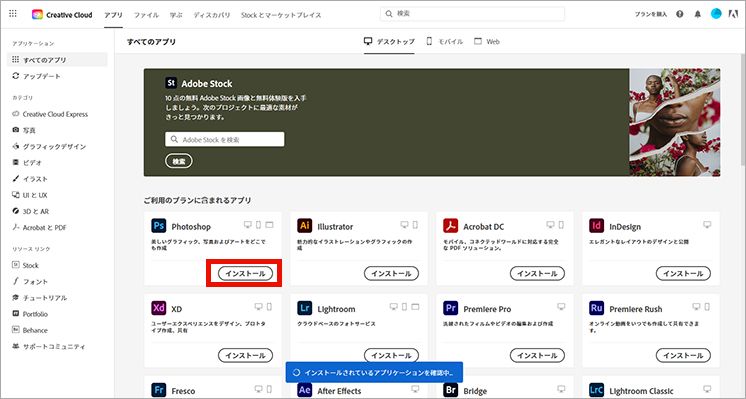The height and width of the screenshot is (399, 746).
Task: Install Acrobat DC with the インストール button
Action: click(x=538, y=273)
